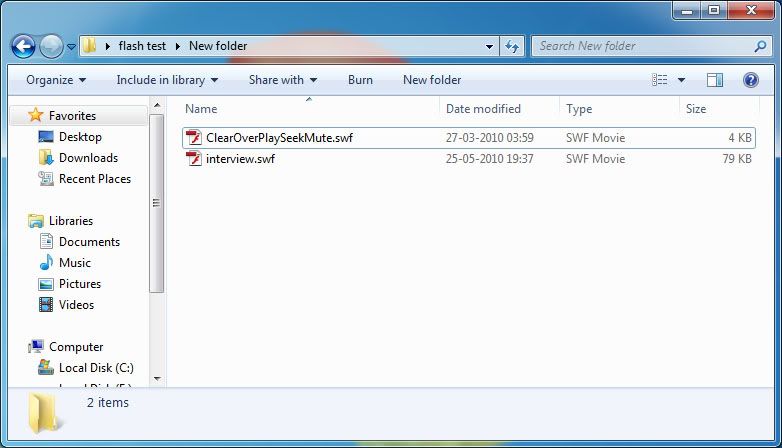
Task: Sort by the Type column header
Action: coord(619,109)
